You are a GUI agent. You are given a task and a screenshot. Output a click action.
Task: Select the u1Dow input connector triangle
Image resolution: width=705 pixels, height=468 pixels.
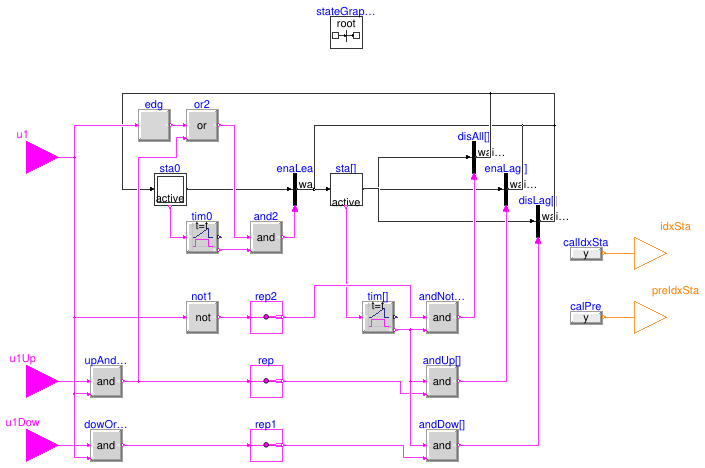42,445
